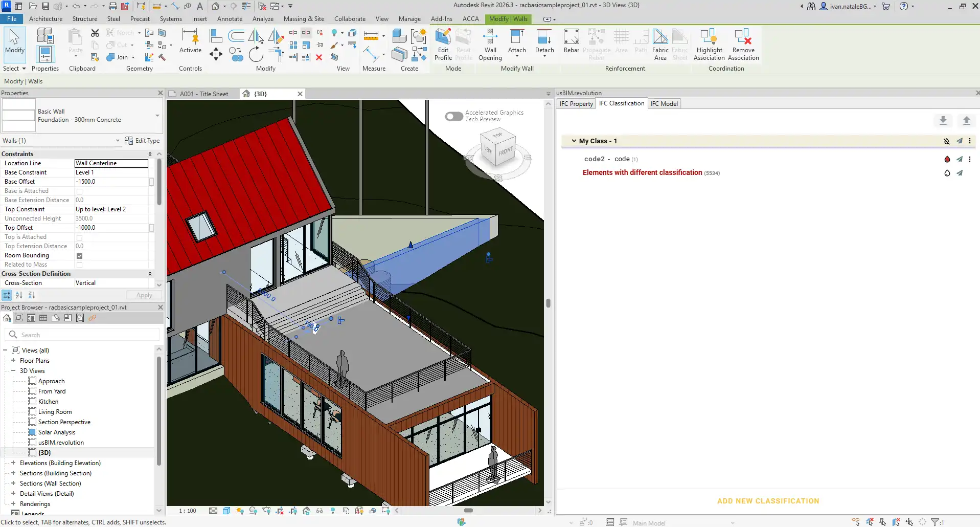Open the Architecture ribbon tab
This screenshot has width=980, height=527.
(45, 19)
